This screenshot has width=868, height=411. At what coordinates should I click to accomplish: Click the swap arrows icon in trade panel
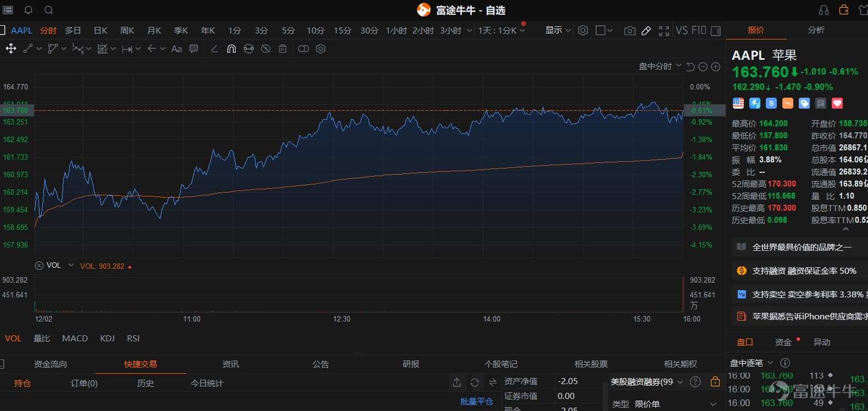[x=493, y=382]
